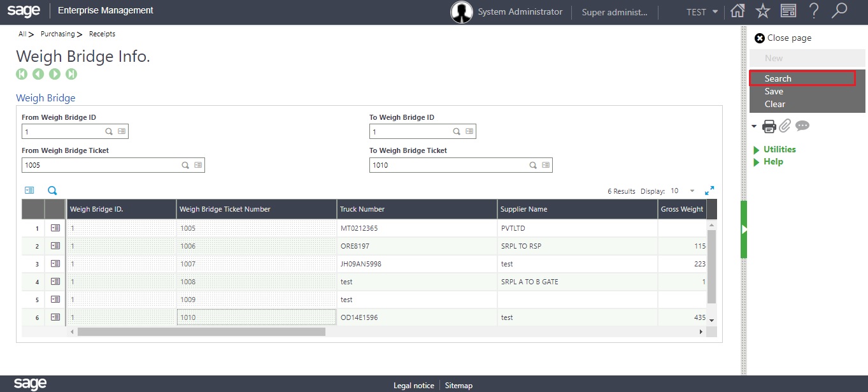The width and height of the screenshot is (868, 392).
Task: Open favorites via star icon
Action: 762,11
